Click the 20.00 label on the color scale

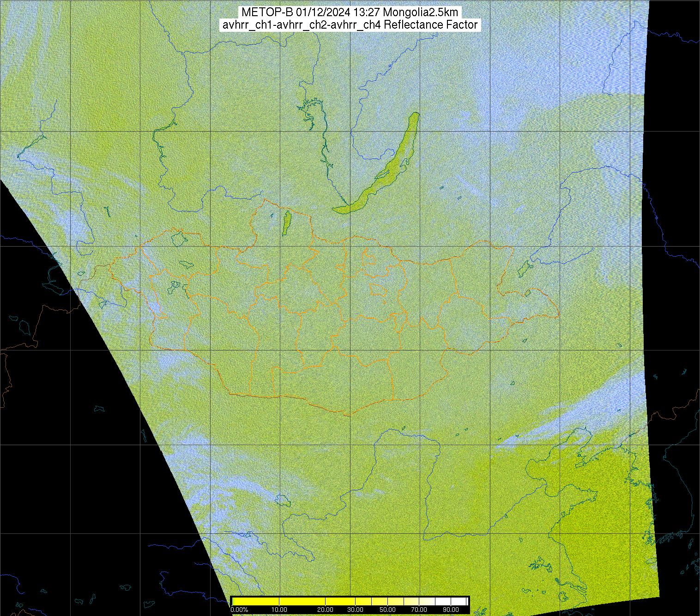(x=326, y=610)
